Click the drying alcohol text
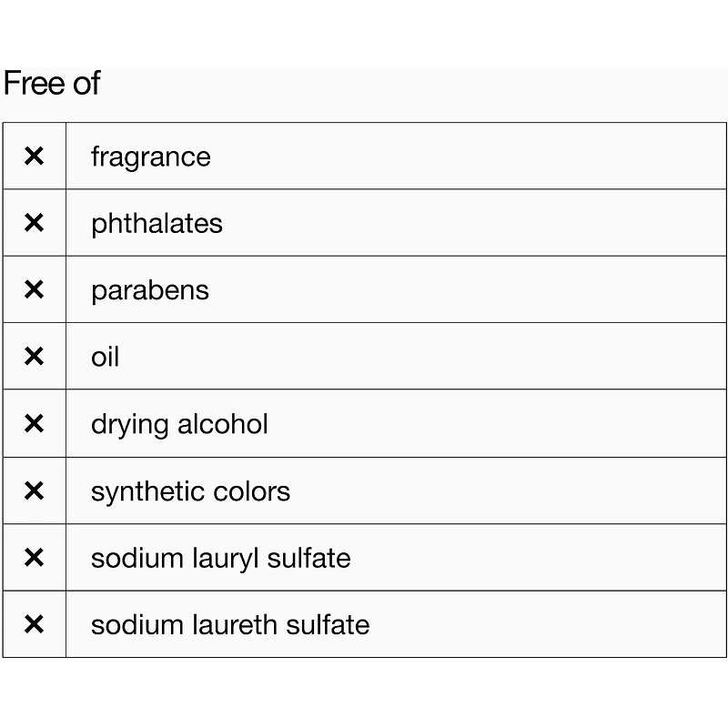The height and width of the screenshot is (728, 728). click(179, 424)
